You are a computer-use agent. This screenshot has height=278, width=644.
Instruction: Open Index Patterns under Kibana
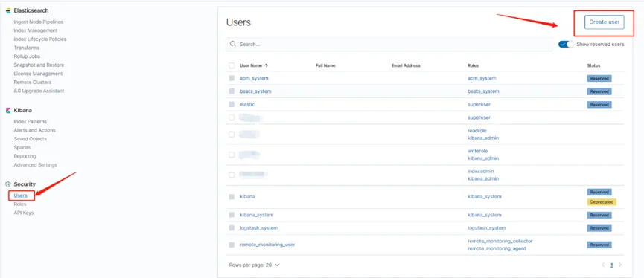tap(31, 121)
